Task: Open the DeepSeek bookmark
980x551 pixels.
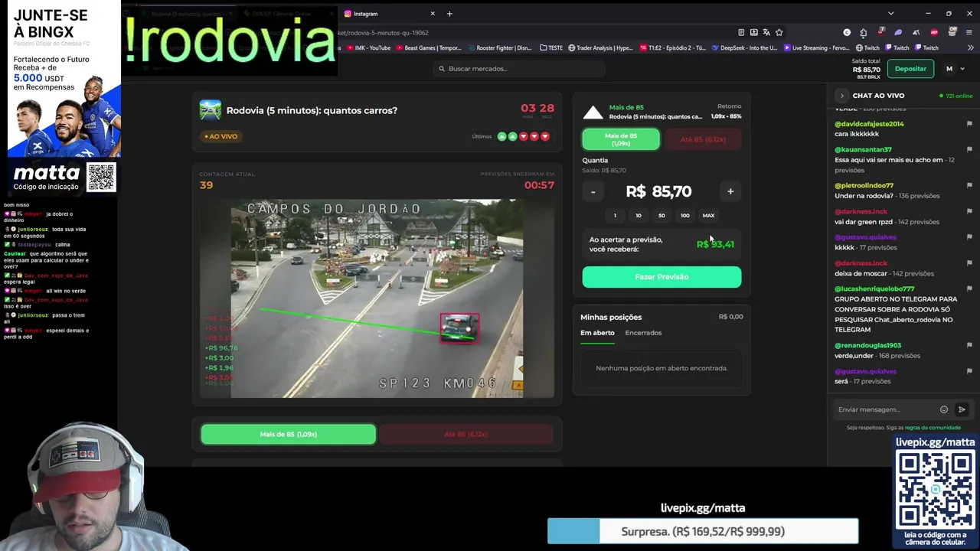Action: click(744, 48)
